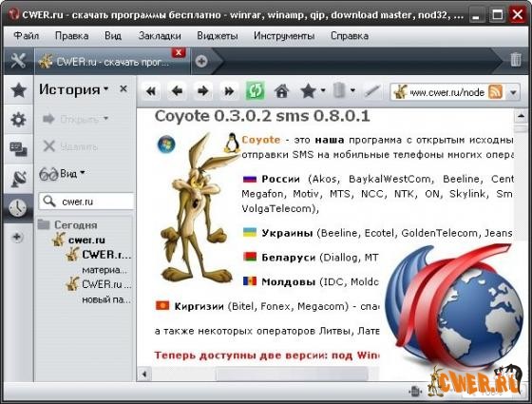Click the horizontal scrollbar left arrow
532x404 pixels.
(144, 375)
